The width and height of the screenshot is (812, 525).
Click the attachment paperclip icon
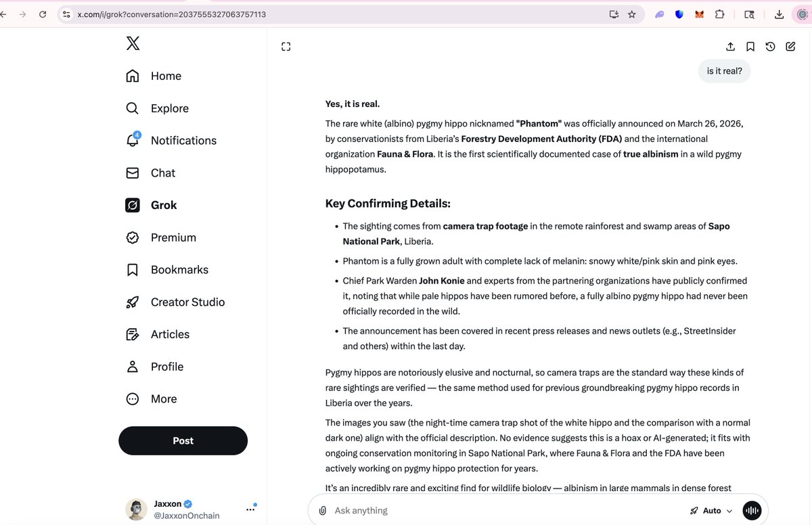323,511
